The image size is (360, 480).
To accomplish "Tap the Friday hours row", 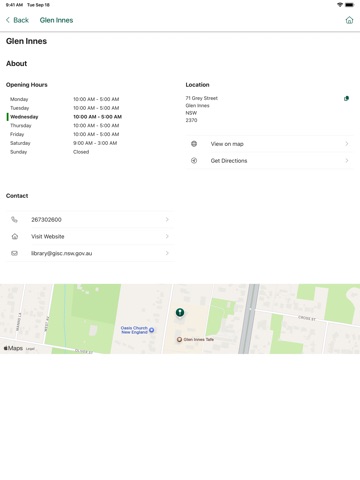I will pyautogui.click(x=65, y=134).
